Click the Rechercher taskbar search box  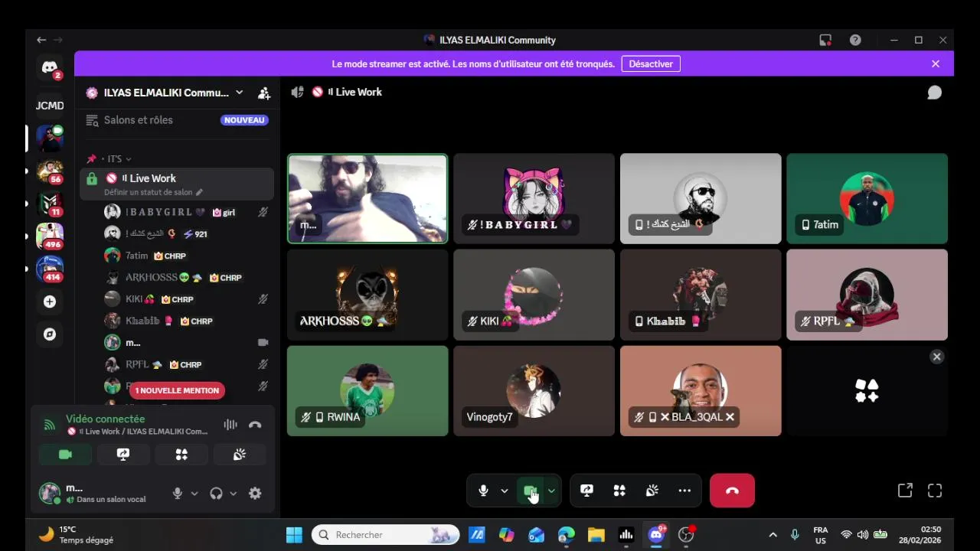click(x=385, y=535)
